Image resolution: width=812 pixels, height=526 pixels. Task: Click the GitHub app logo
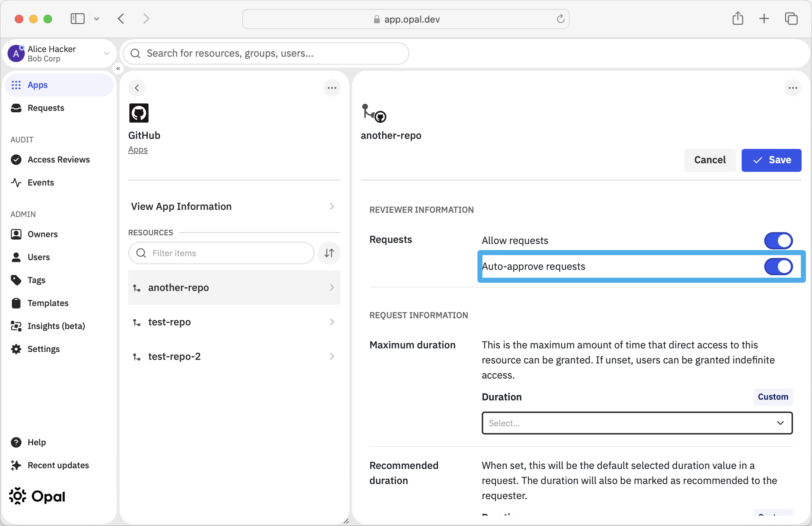[139, 113]
